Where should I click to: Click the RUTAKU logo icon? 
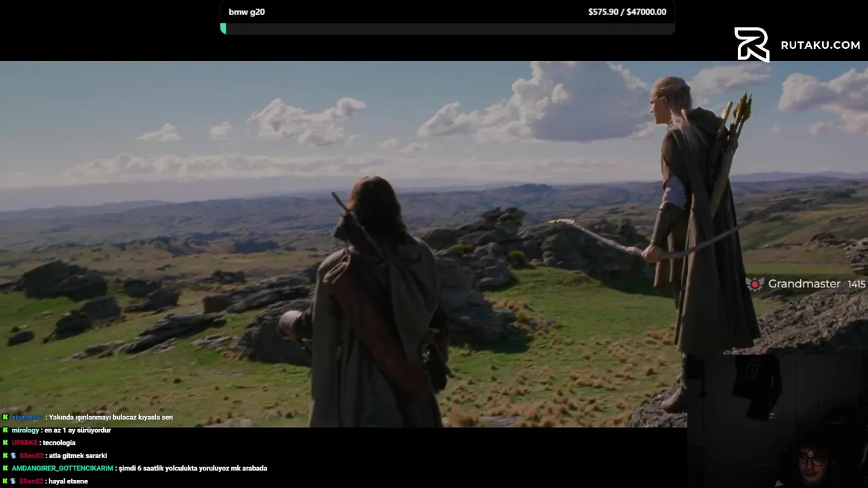pyautogui.click(x=751, y=45)
